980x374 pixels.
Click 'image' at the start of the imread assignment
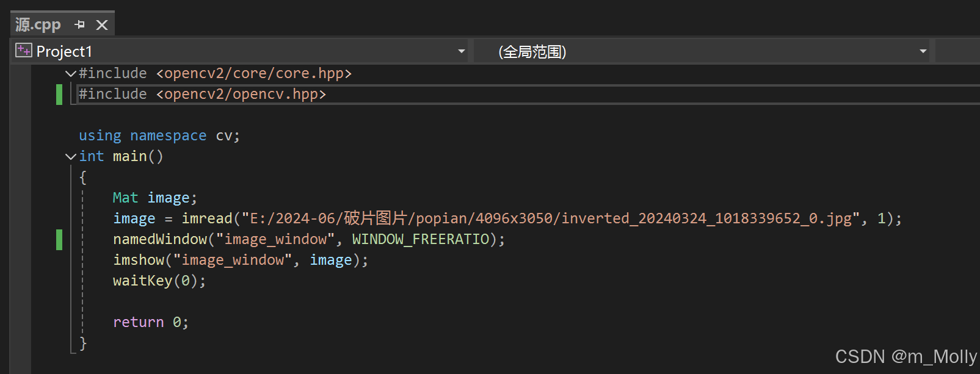tap(134, 219)
